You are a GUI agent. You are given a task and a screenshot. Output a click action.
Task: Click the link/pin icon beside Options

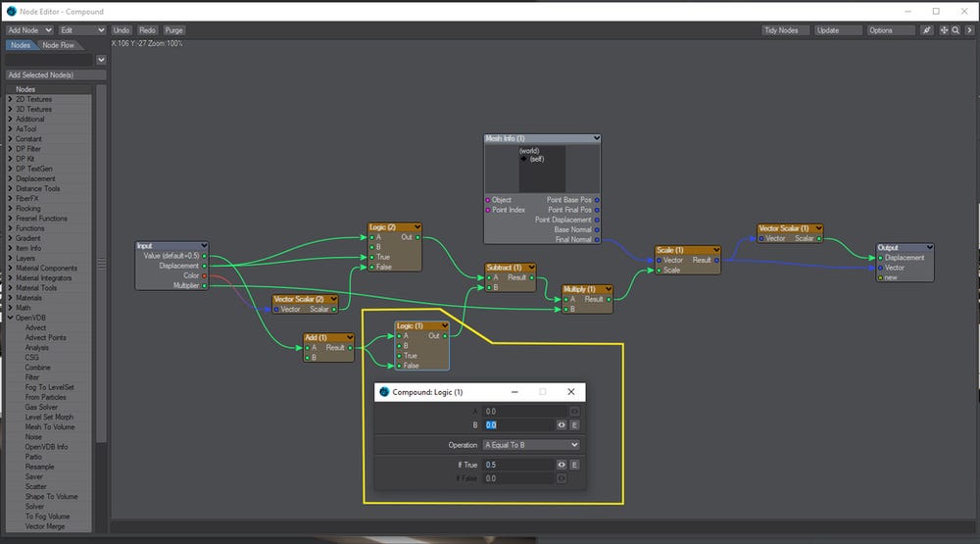pyautogui.click(x=927, y=30)
